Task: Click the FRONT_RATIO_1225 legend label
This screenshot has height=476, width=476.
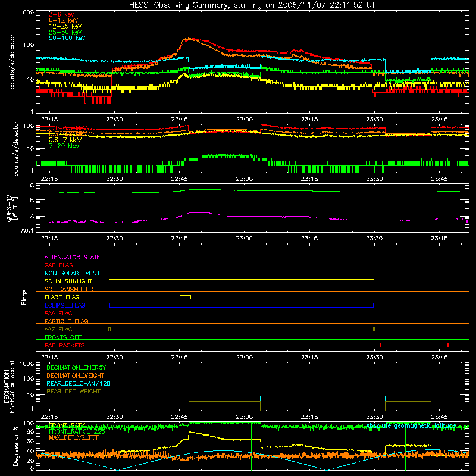Action: [x=77, y=431]
